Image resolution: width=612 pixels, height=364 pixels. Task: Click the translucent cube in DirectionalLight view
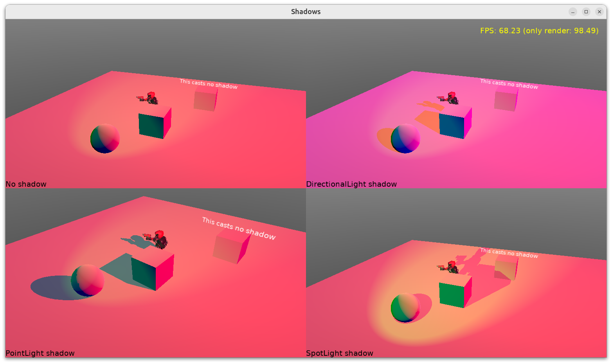tap(506, 99)
